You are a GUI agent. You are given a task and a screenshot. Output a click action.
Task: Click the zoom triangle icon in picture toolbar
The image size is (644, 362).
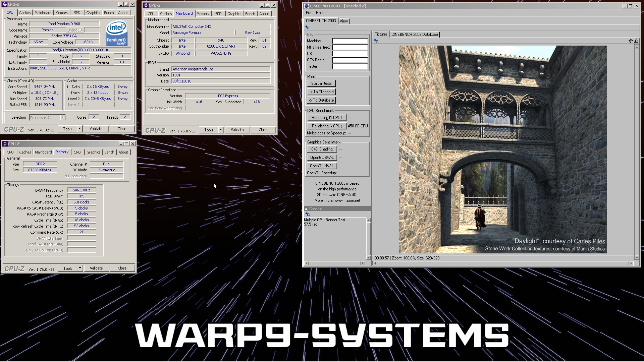636,41
